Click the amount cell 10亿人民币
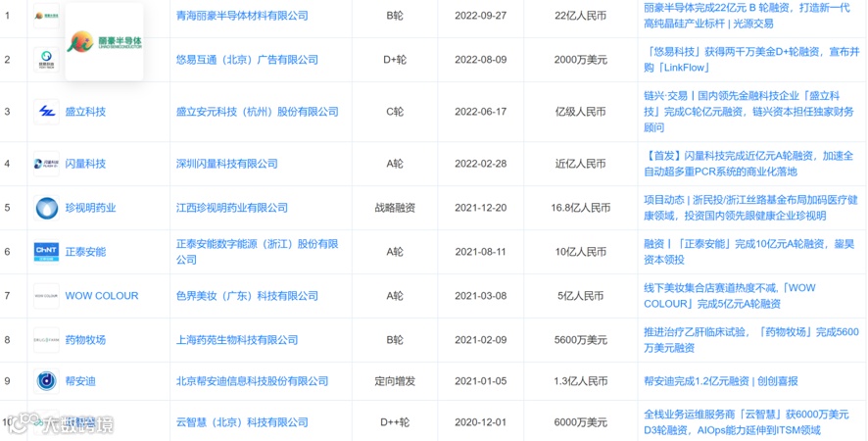This screenshot has width=868, height=441. click(x=580, y=252)
